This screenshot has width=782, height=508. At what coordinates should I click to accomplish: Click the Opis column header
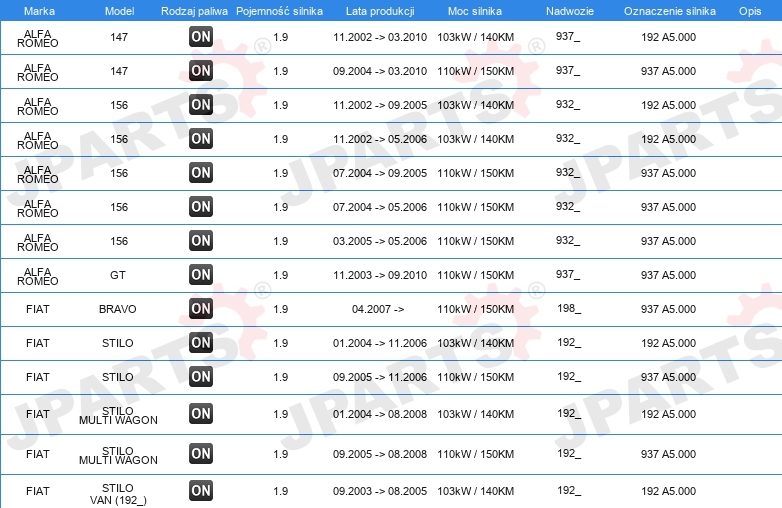750,11
